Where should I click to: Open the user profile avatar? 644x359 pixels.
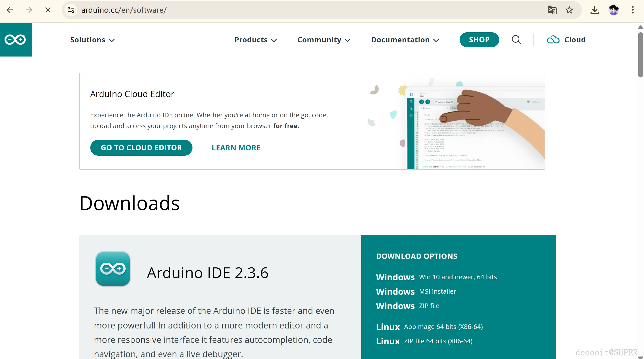click(x=613, y=10)
